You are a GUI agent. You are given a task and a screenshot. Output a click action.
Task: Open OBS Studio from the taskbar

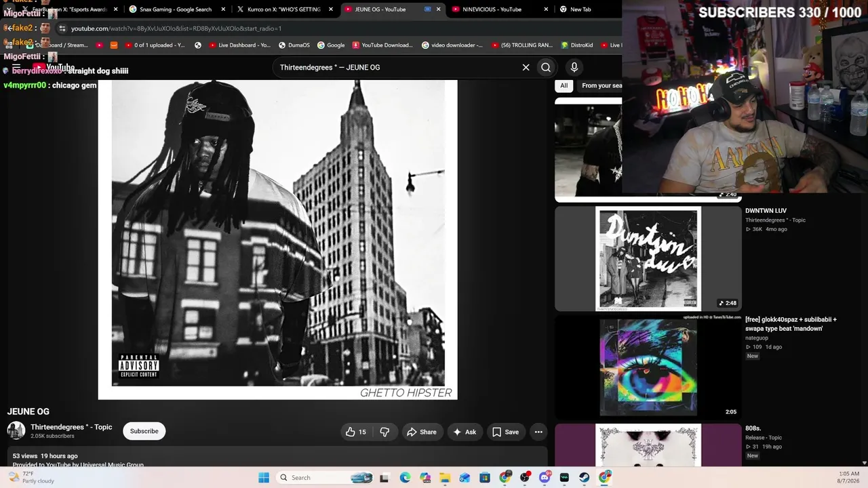coord(525,478)
